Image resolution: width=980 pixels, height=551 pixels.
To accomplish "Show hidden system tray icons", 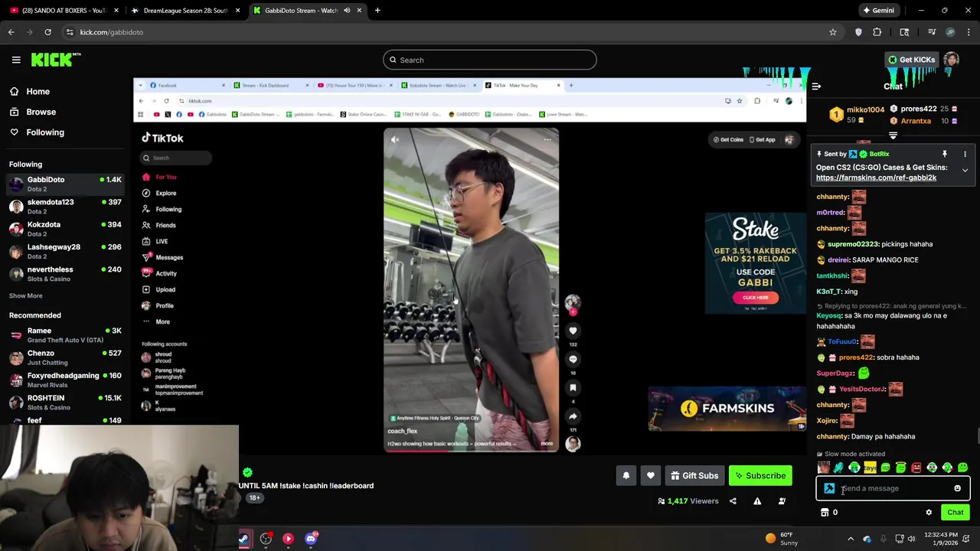I will coord(850,539).
